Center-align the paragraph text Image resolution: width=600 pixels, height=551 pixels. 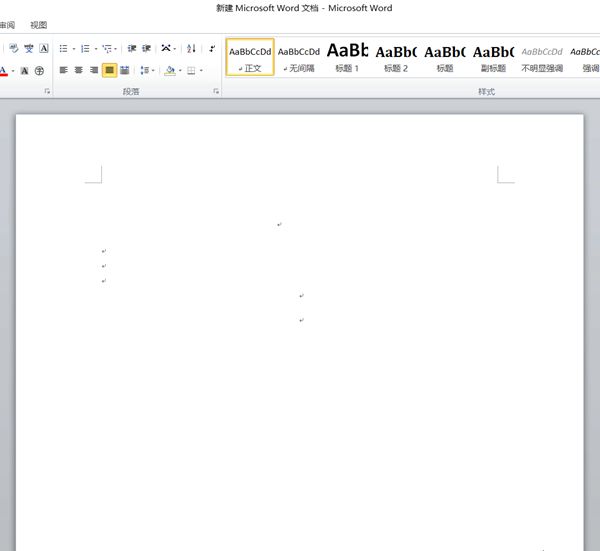click(x=78, y=70)
